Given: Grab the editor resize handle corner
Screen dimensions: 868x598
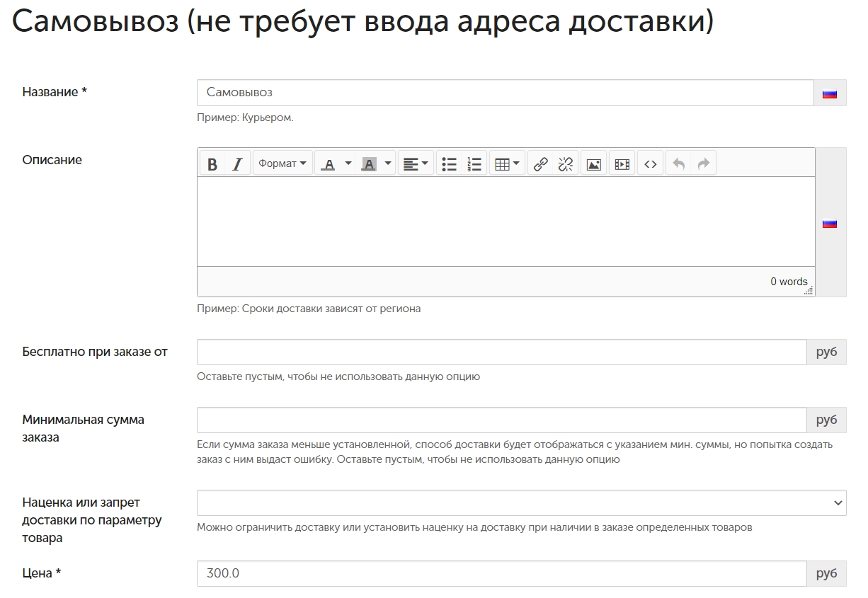Looking at the screenshot, I should coord(809,290).
